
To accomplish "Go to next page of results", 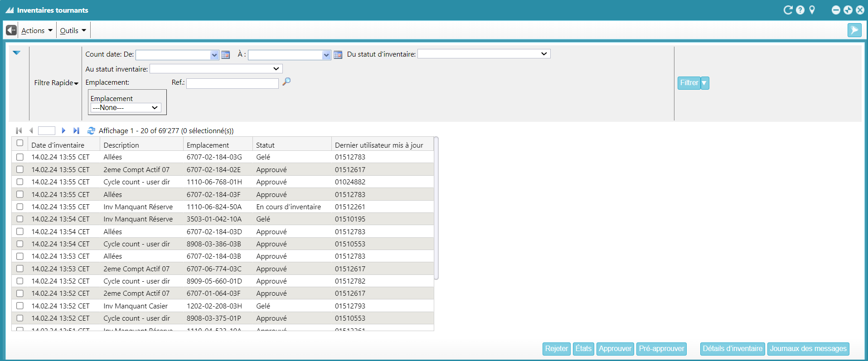I will coord(63,130).
